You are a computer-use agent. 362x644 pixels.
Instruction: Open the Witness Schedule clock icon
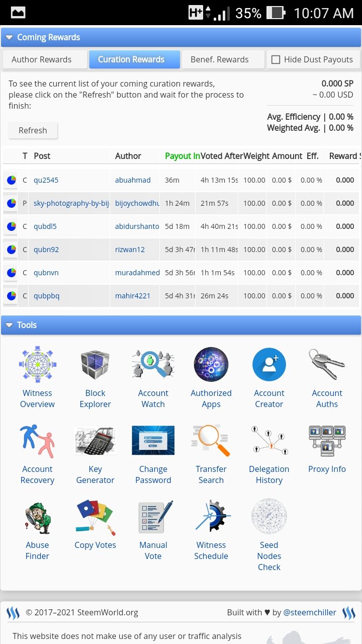pyautogui.click(x=212, y=516)
